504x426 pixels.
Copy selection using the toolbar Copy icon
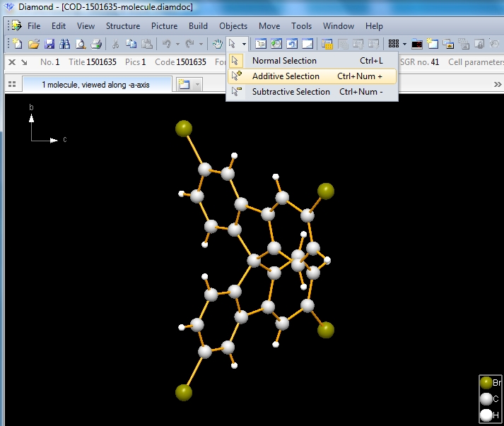coord(131,44)
